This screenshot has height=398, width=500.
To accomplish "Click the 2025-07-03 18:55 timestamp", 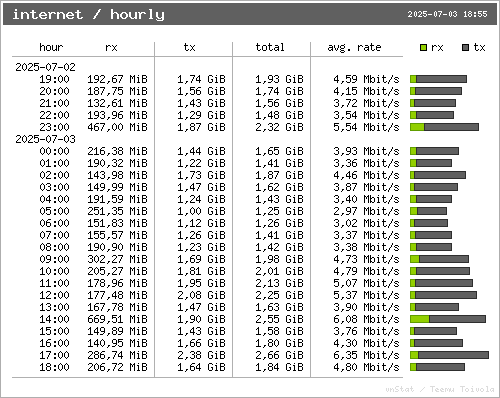I will point(447,14).
